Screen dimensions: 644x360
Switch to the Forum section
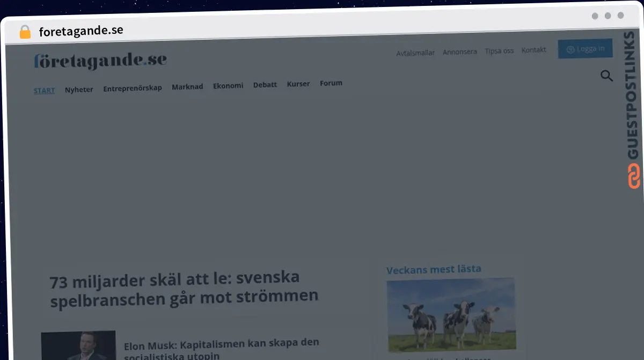331,83
